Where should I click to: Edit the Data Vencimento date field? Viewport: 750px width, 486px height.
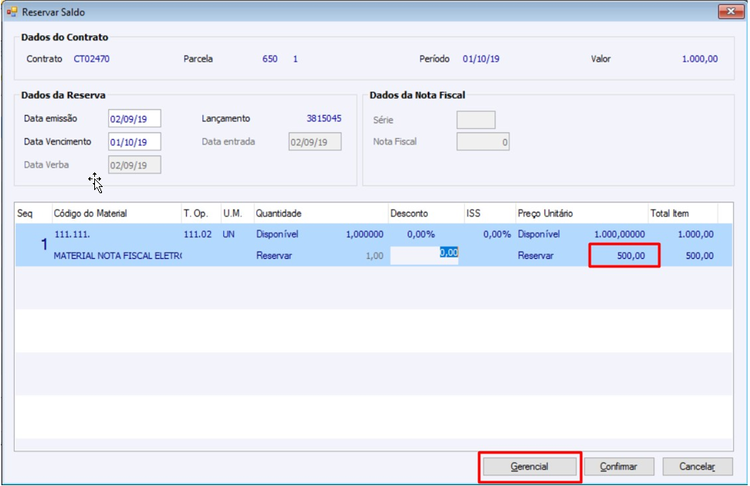pyautogui.click(x=134, y=142)
